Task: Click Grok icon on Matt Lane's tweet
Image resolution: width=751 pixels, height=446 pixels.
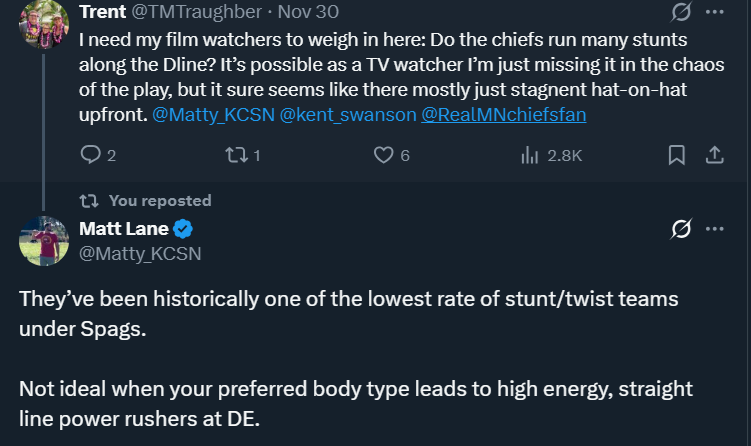Action: [x=681, y=229]
